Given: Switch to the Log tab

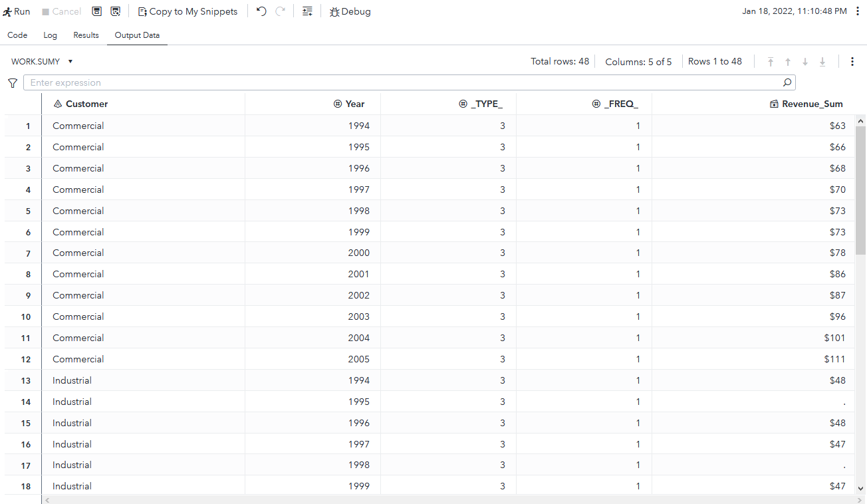Looking at the screenshot, I should pos(50,35).
